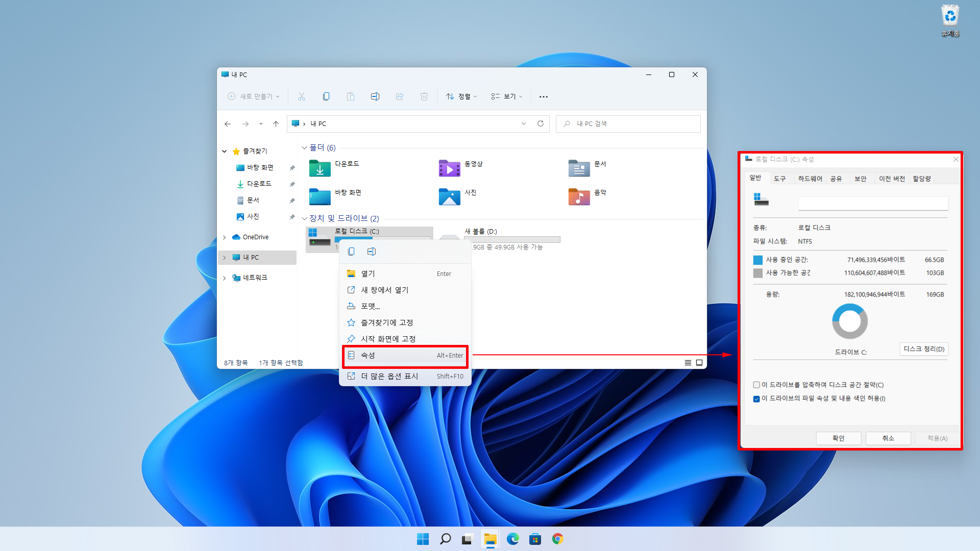980x551 pixels.
Task: Click the Copy icon in the toolbar
Action: (326, 96)
